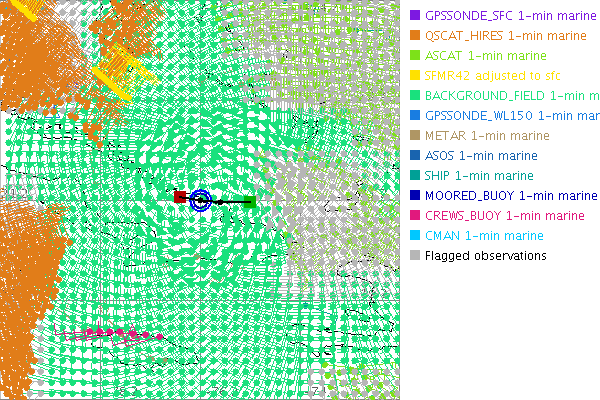Click the yellow SFMR42 legend swatch
Screen dimensions: 600x400
415,76
